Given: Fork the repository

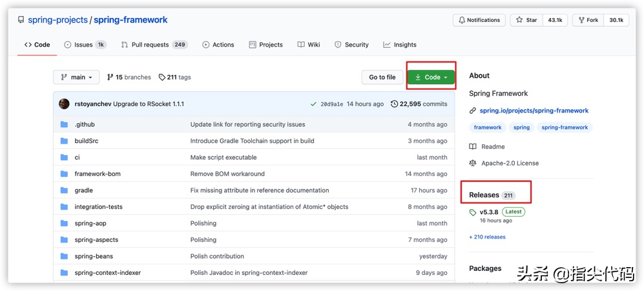Looking at the screenshot, I should pos(588,20).
